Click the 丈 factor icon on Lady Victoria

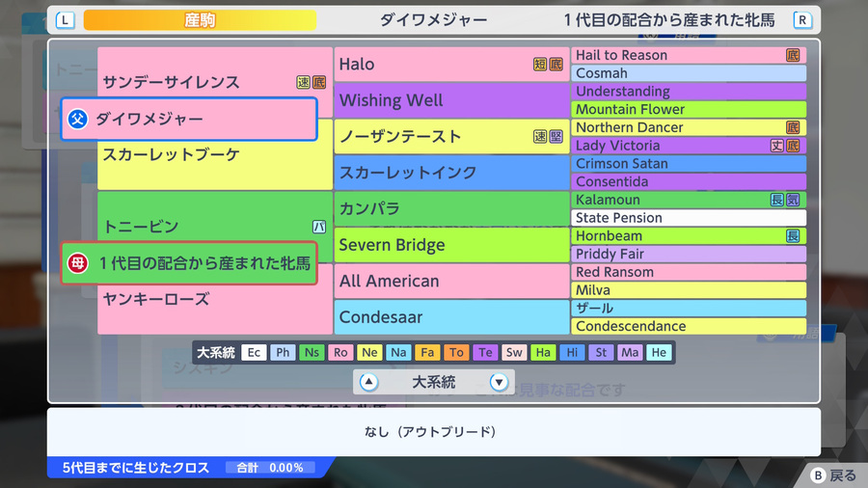[777, 146]
